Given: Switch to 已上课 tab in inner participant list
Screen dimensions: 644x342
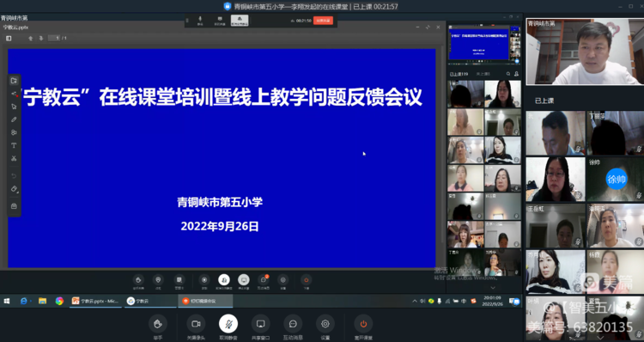Looking at the screenshot, I should [x=459, y=74].
